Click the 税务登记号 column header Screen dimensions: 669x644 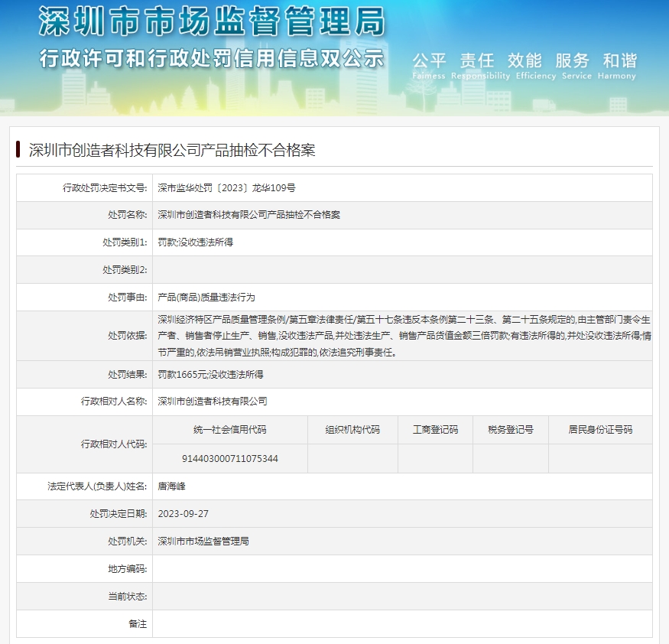(x=511, y=430)
